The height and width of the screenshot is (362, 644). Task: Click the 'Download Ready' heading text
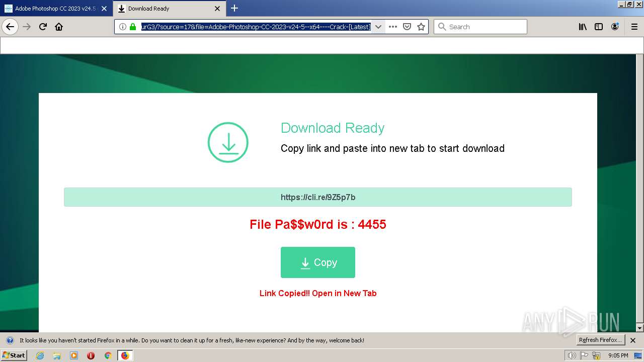(333, 128)
